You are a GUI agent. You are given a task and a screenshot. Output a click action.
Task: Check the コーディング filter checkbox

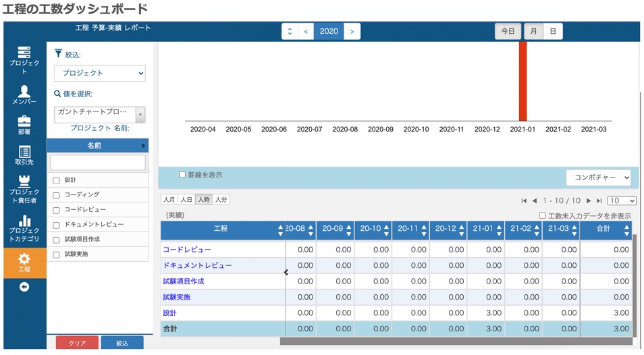point(56,195)
